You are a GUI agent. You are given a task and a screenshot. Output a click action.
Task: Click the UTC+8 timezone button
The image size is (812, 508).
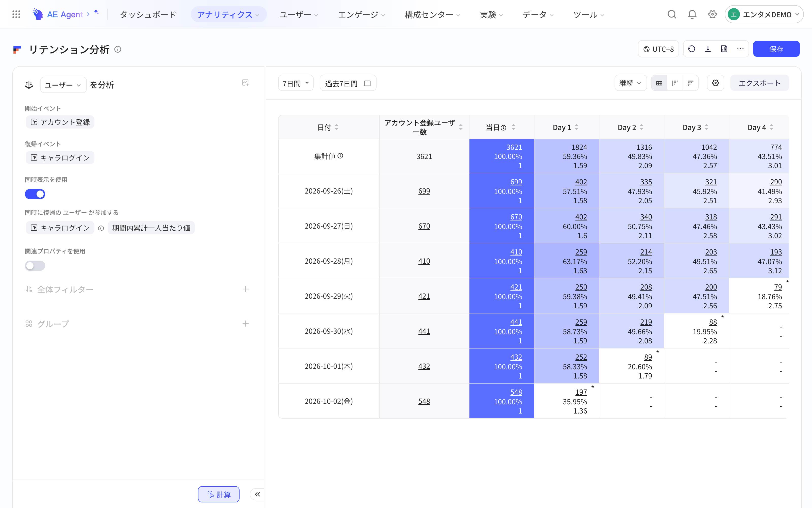tap(658, 49)
